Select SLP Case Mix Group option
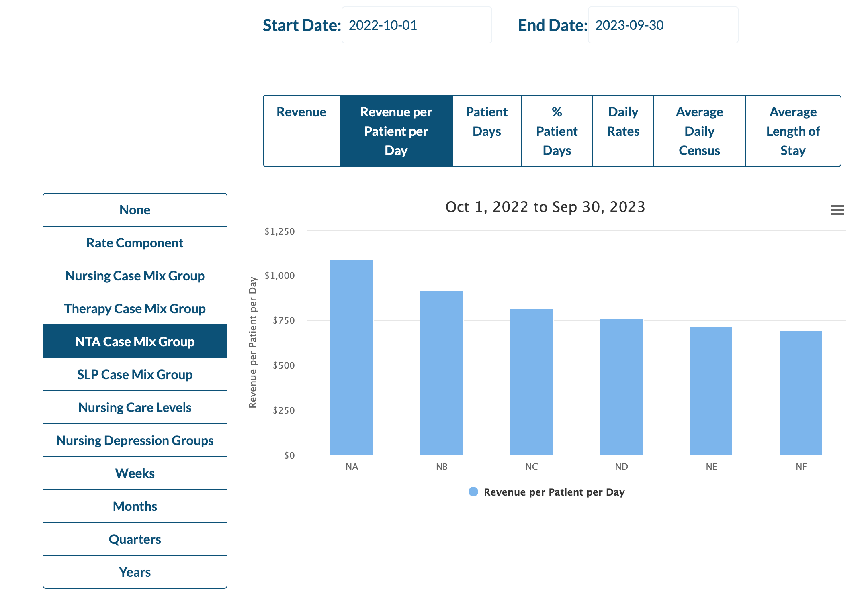 [x=135, y=375]
